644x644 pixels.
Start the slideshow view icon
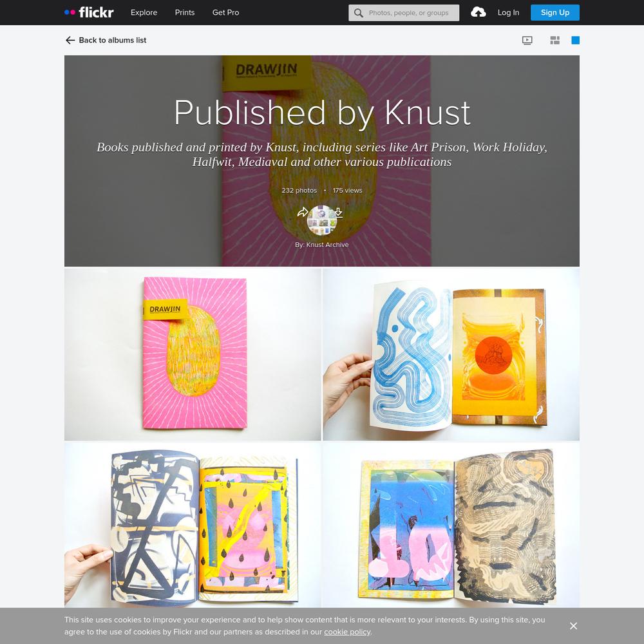[527, 40]
